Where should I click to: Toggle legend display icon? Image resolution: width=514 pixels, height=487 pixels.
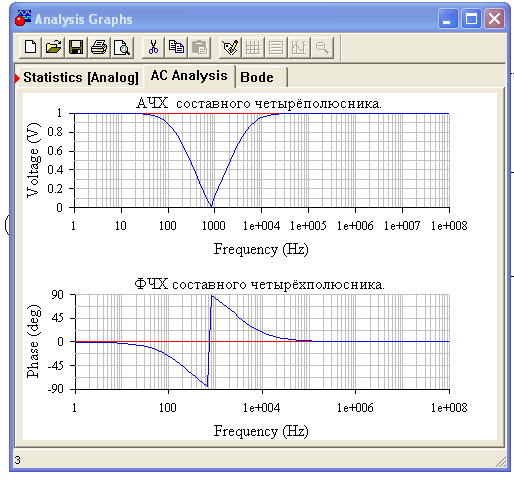pos(276,47)
